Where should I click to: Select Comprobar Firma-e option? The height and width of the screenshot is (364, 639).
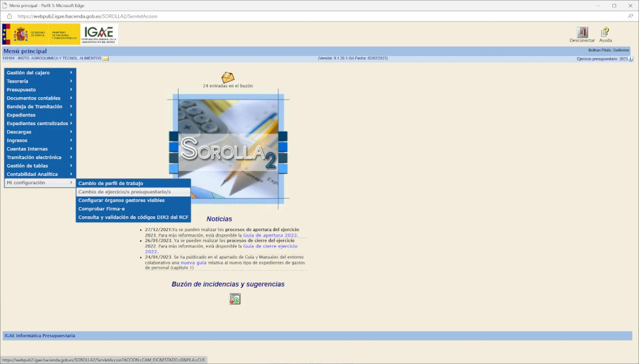[101, 209]
